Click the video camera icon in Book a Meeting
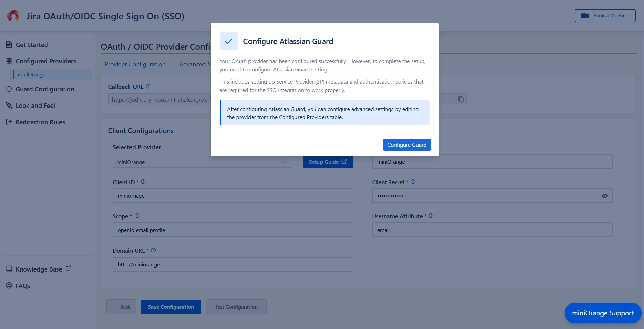 tap(585, 16)
